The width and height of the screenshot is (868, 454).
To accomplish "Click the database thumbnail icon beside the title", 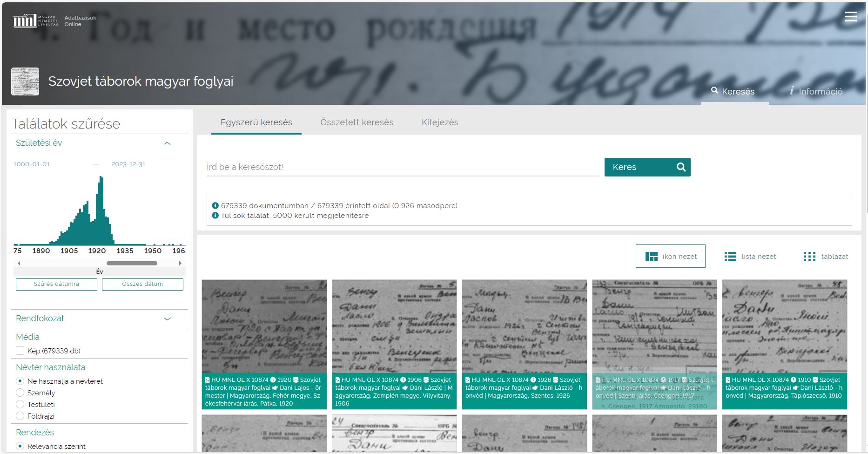I will (25, 81).
